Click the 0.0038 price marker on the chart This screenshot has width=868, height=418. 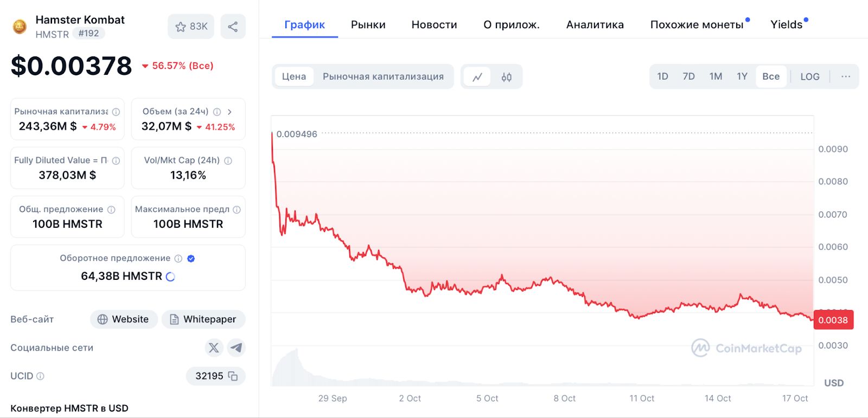[833, 320]
